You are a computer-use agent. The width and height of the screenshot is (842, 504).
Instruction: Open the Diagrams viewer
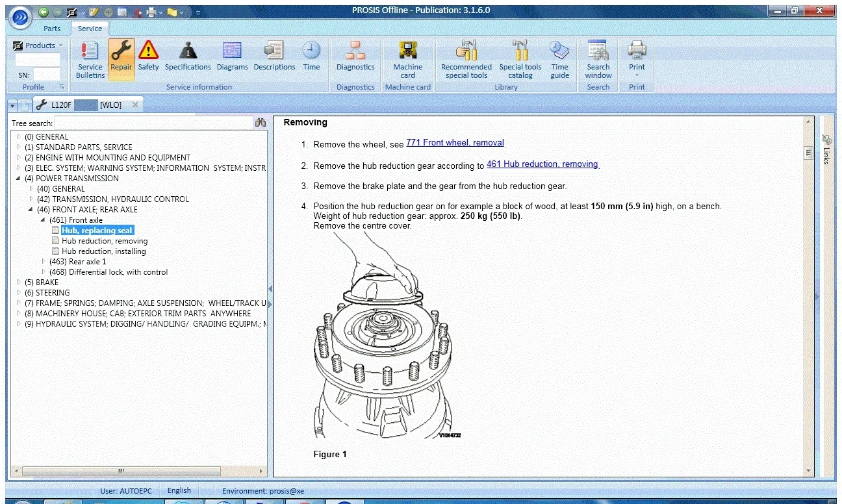(231, 58)
